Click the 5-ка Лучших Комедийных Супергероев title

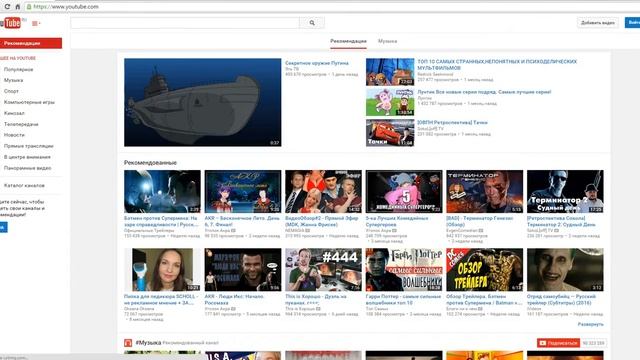(x=397, y=222)
